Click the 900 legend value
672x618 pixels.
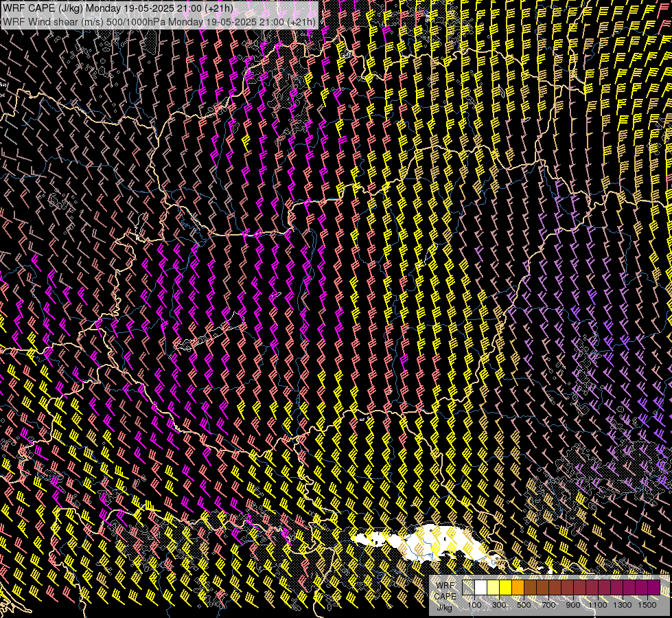(x=573, y=605)
